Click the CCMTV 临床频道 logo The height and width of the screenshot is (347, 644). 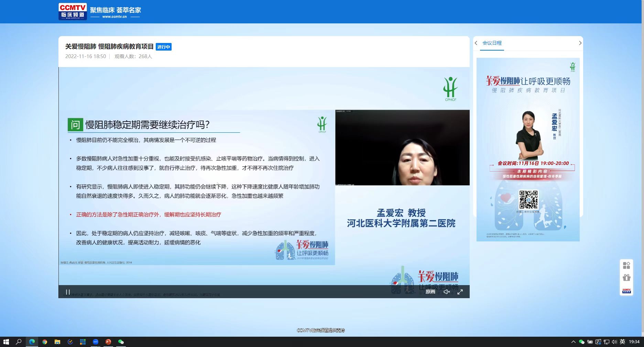(x=73, y=12)
